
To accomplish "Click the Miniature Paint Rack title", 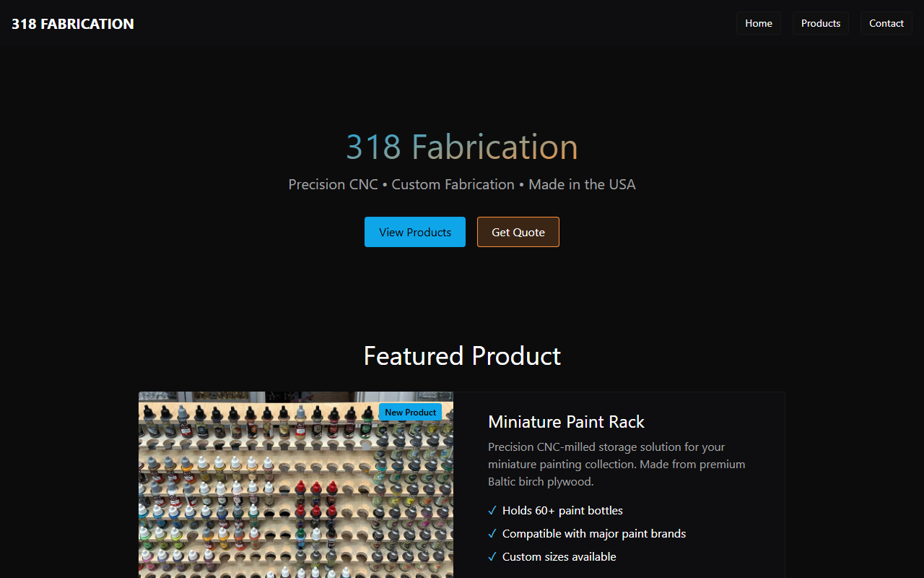I will tap(567, 422).
